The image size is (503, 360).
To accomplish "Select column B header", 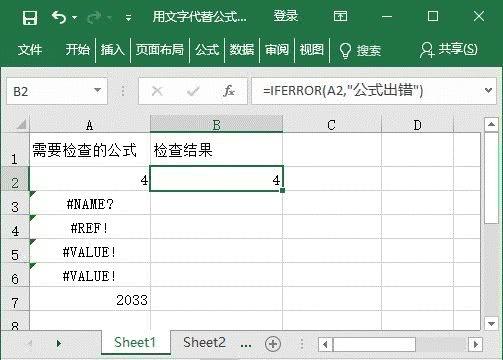I will (x=216, y=125).
